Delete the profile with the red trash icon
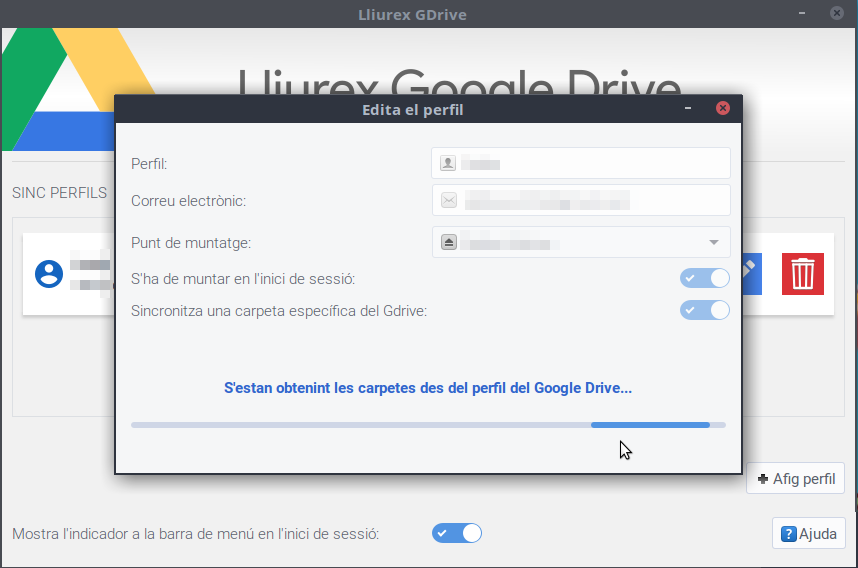Viewport: 858px width, 568px height. [802, 273]
